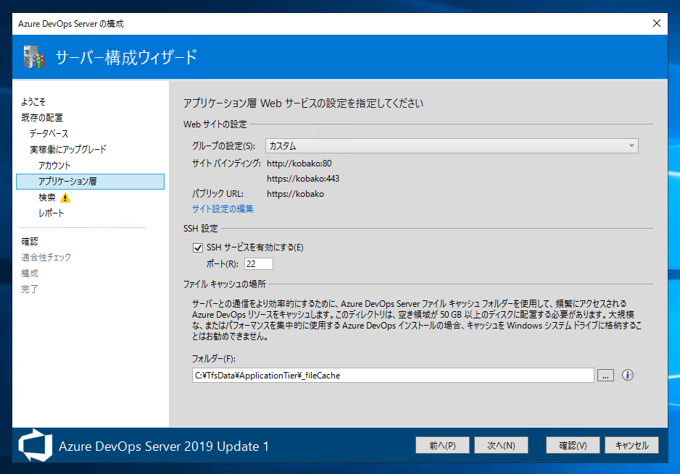The height and width of the screenshot is (474, 680).
Task: Open 実稼働にアップグレード step
Action: (68, 150)
